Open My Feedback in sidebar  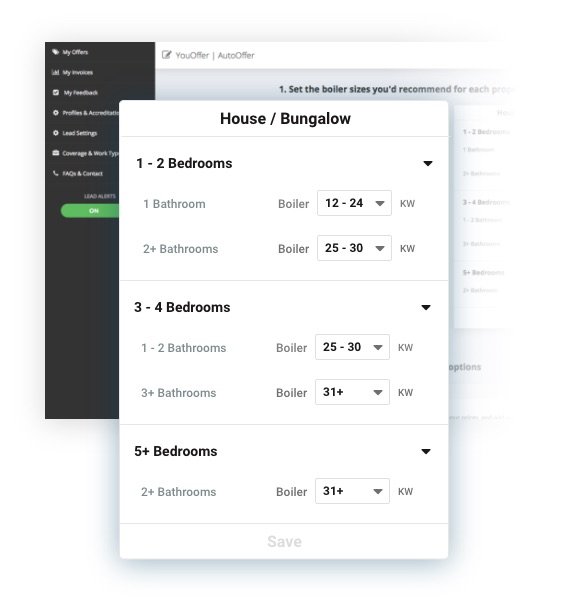coord(81,92)
